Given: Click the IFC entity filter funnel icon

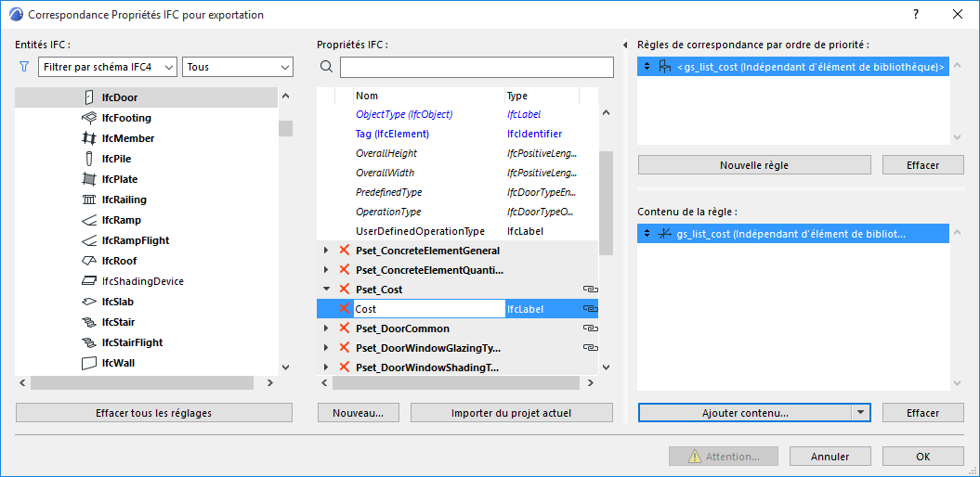Looking at the screenshot, I should [24, 67].
